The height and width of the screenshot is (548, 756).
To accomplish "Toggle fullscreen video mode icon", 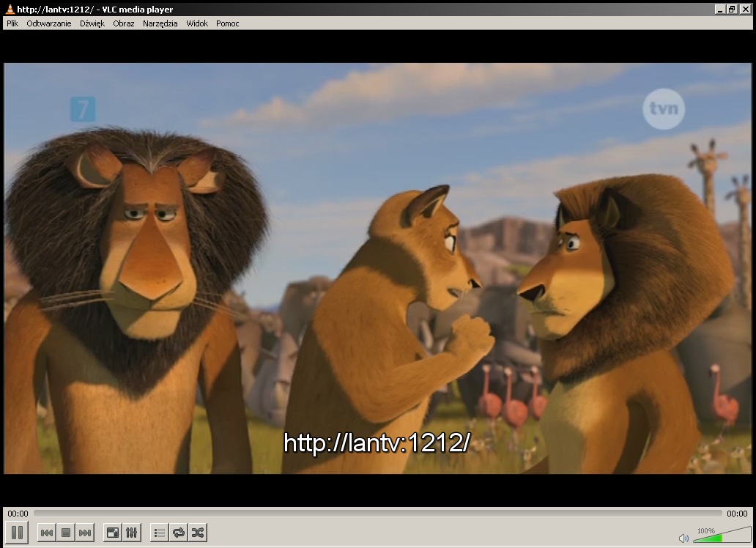I will [112, 533].
